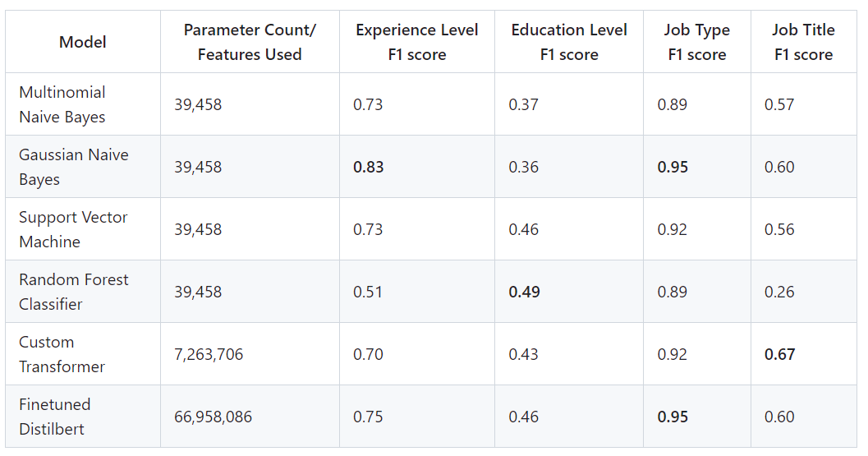Click the Experience Level F1 score header

[417, 42]
